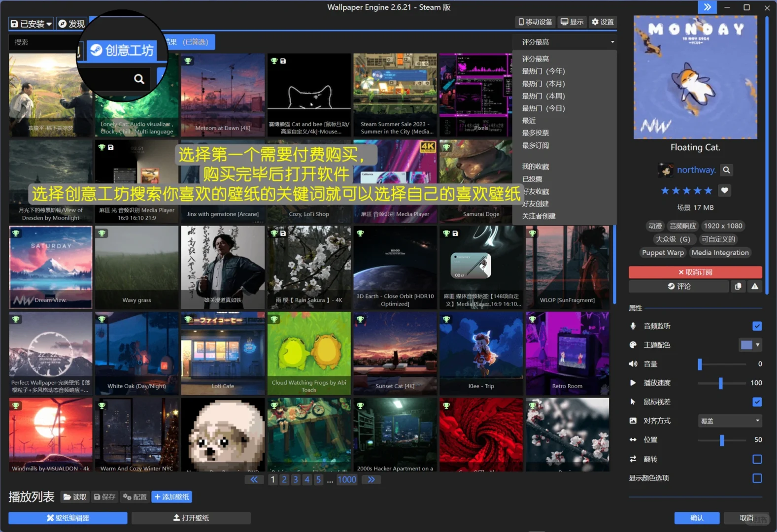Image resolution: width=777 pixels, height=532 pixels.
Task: Open 移动设备 mobile device panel
Action: 536,22
